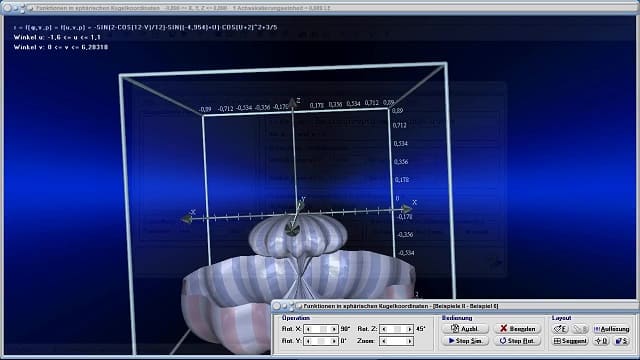640x360 pixels.
Task: Decrease Rot. X with its left arrow
Action: (308, 329)
